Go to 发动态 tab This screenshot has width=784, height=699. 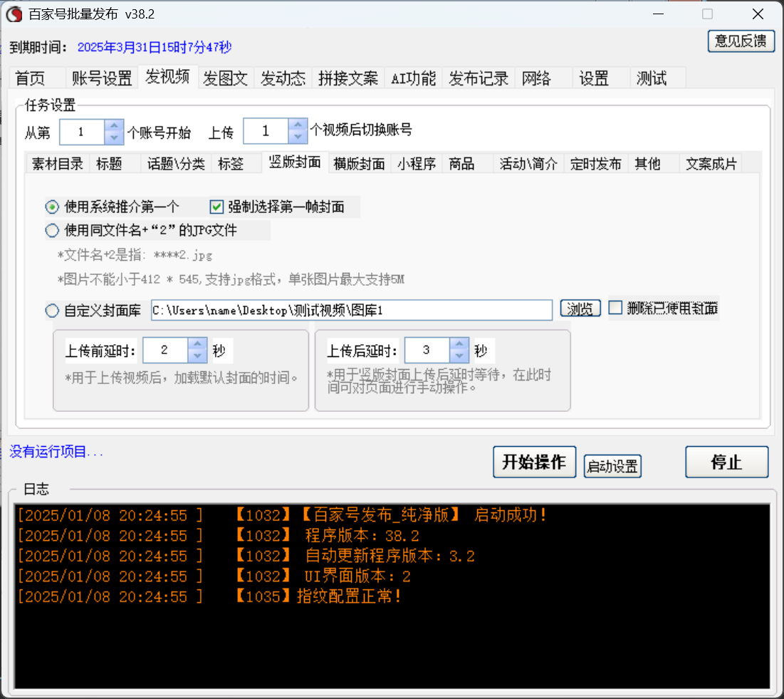tap(283, 78)
